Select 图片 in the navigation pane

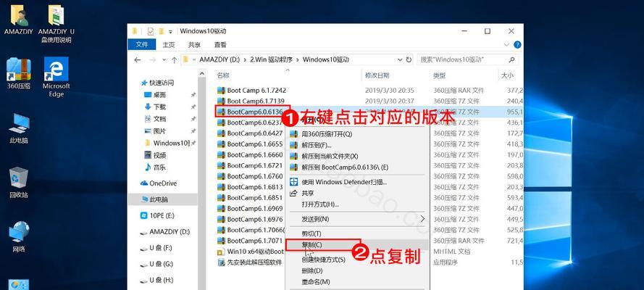[x=159, y=131]
